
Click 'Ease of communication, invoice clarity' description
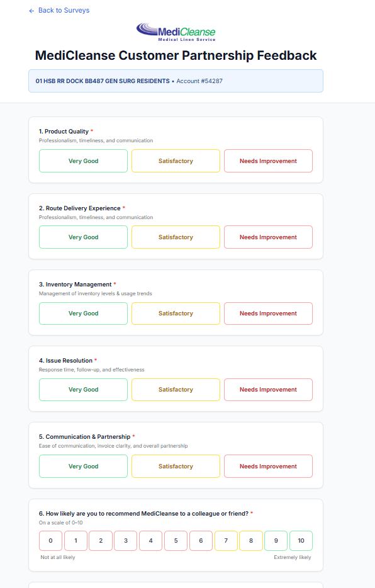tap(113, 446)
